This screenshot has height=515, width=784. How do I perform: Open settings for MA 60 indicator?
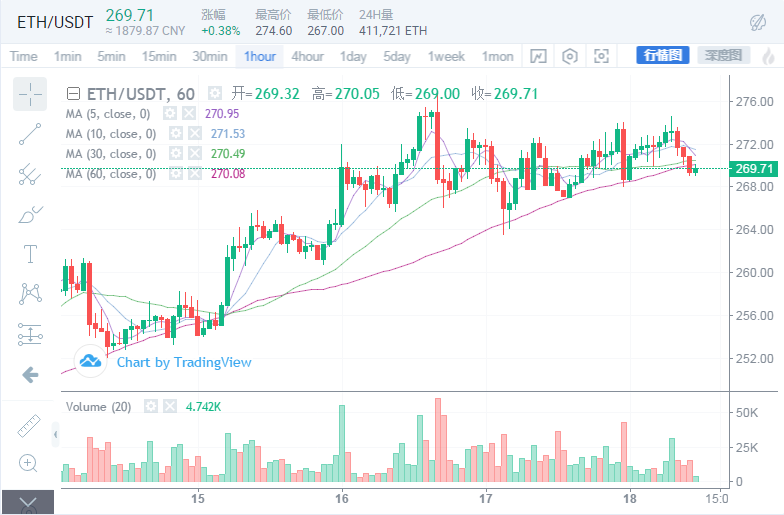176,174
